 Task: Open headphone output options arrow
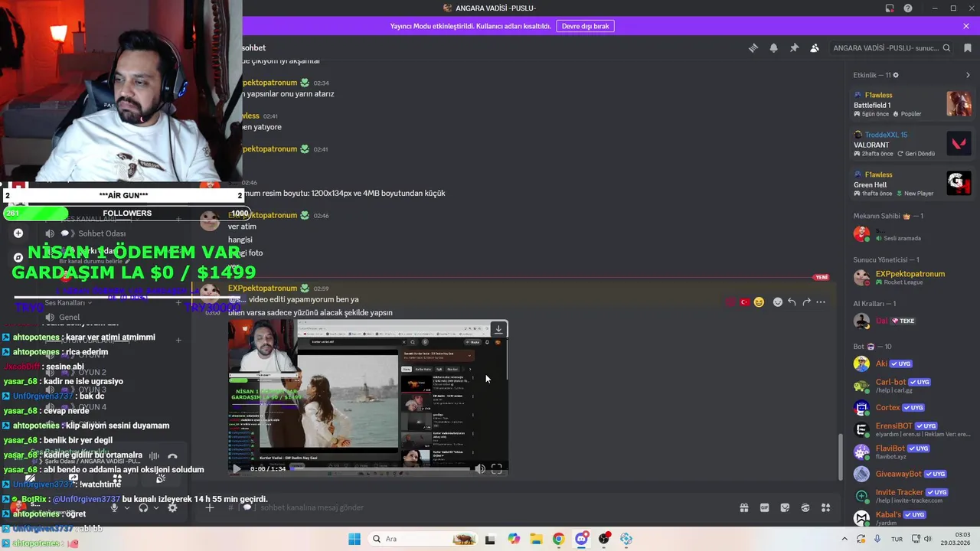coord(156,507)
